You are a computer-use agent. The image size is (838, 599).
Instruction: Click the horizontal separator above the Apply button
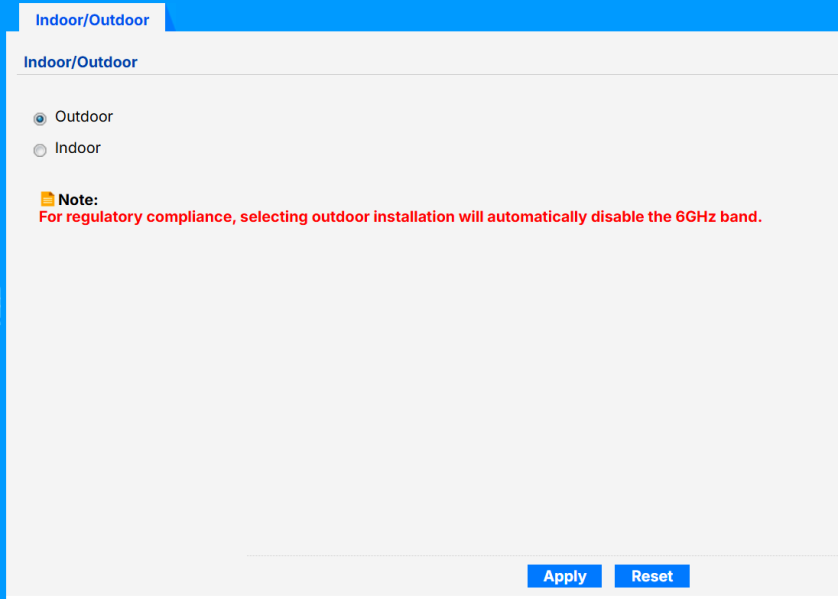(x=540, y=556)
